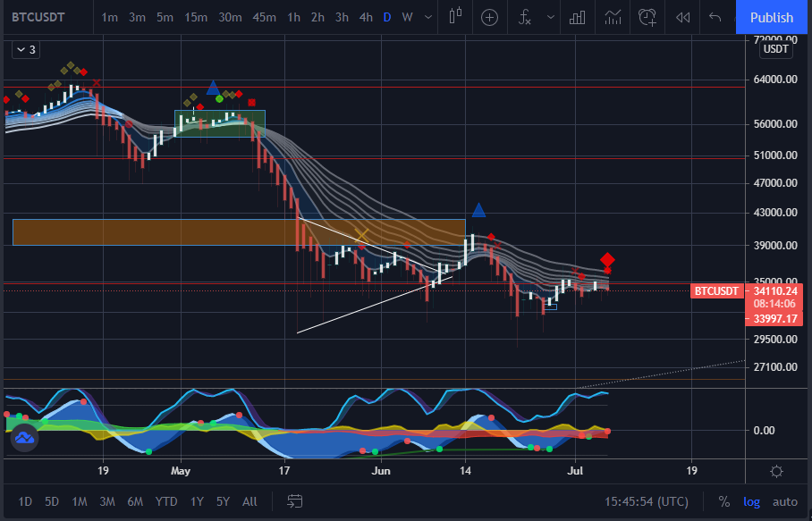Click the Jul date axis label

(x=575, y=471)
